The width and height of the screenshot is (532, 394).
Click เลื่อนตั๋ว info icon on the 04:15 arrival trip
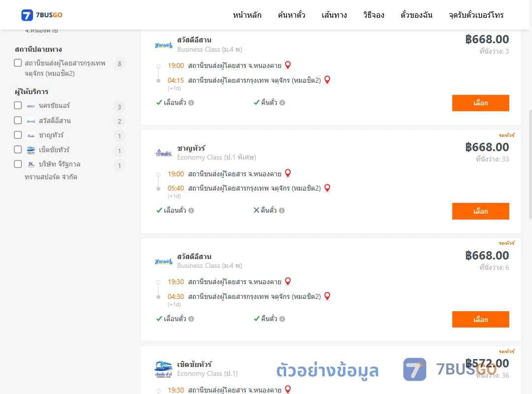pos(191,102)
